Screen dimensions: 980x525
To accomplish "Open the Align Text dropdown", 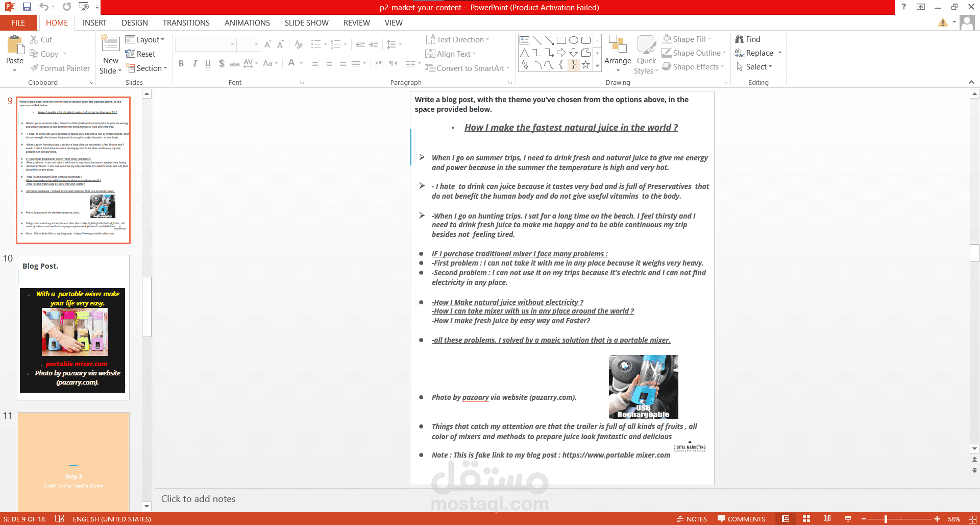I will 451,54.
